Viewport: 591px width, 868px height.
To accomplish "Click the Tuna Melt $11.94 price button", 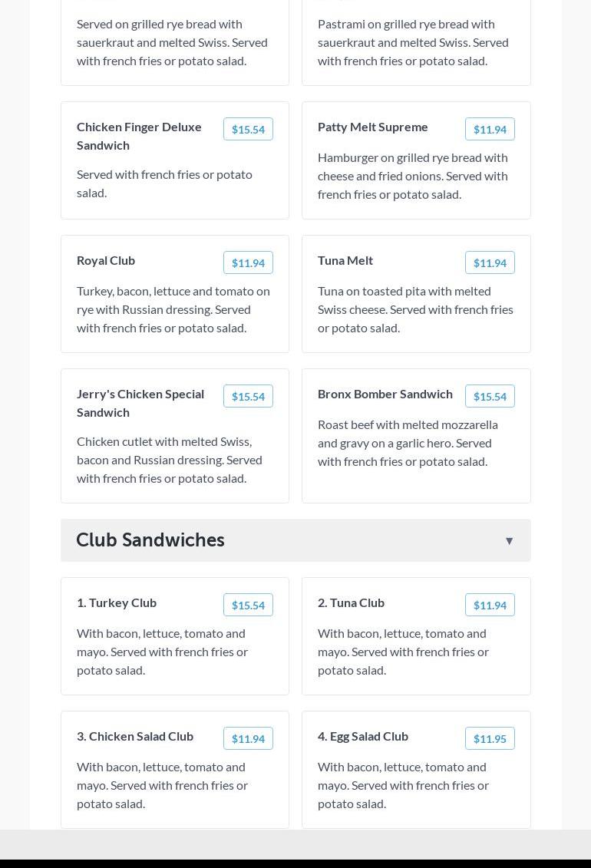I will (x=490, y=262).
